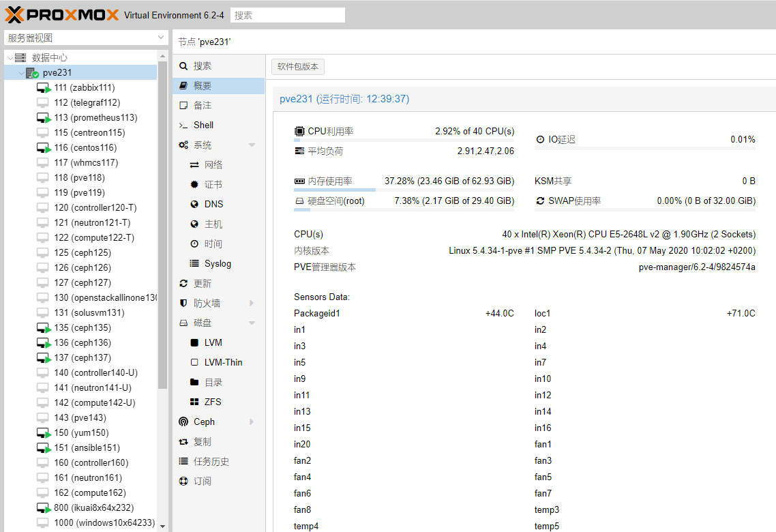Click the 网络 network arrows icon

coord(194,165)
